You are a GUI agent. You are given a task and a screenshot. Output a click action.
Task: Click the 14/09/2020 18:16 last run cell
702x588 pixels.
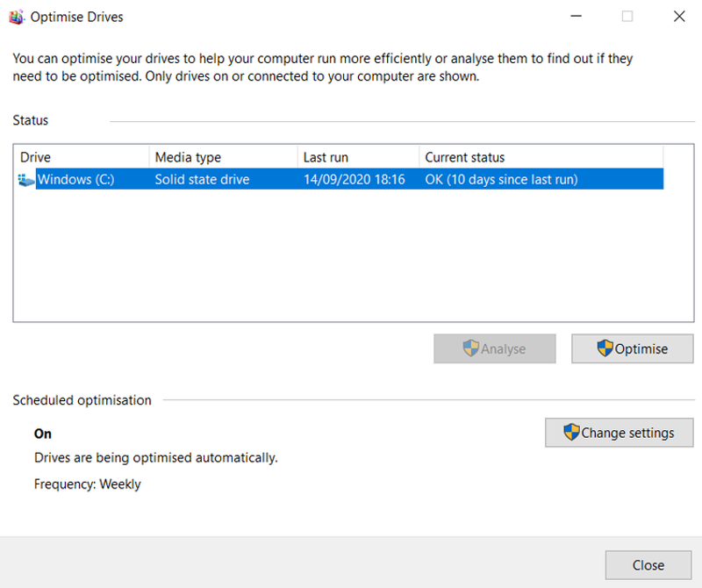click(x=355, y=180)
